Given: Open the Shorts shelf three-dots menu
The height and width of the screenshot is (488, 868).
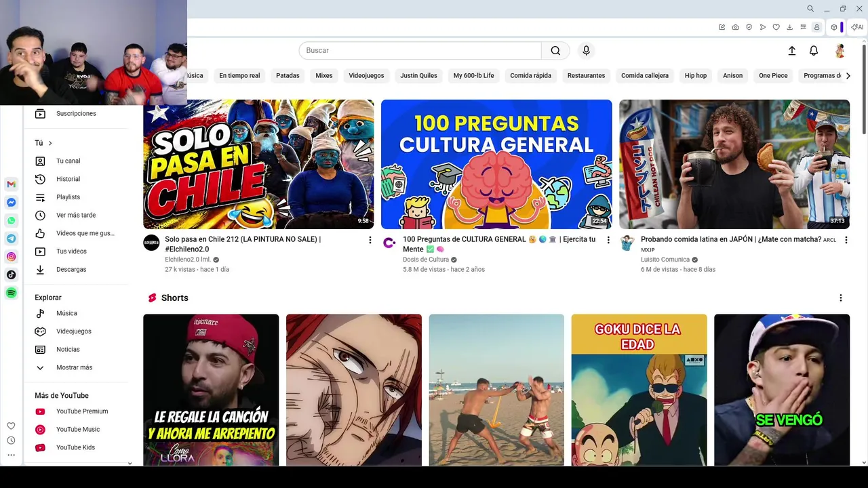Looking at the screenshot, I should click(841, 298).
